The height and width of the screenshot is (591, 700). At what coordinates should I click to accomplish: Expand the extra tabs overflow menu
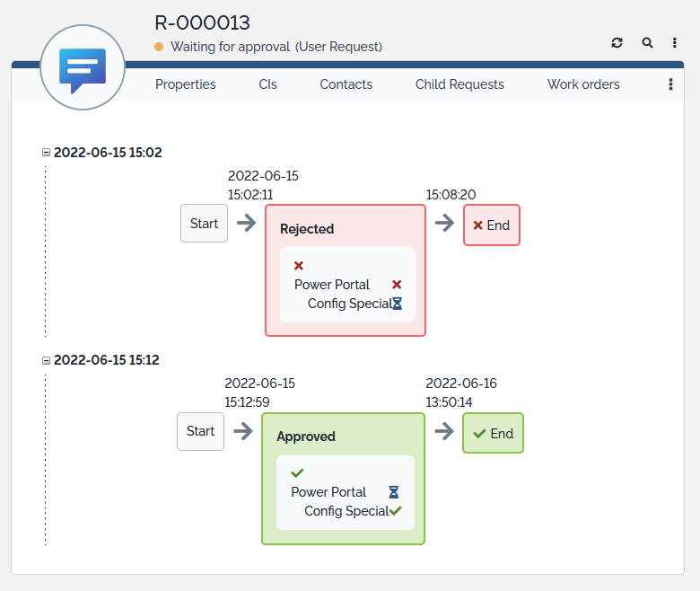coord(670,84)
